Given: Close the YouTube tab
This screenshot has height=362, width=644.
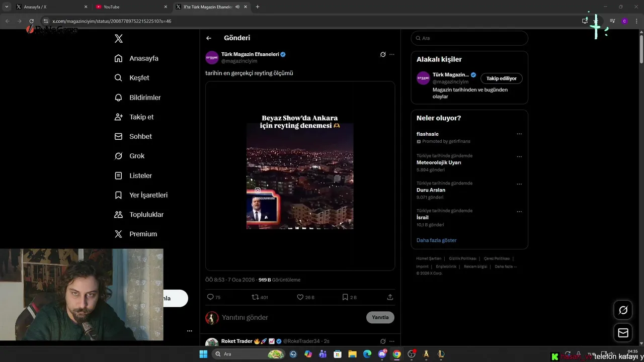Looking at the screenshot, I should pos(166,7).
